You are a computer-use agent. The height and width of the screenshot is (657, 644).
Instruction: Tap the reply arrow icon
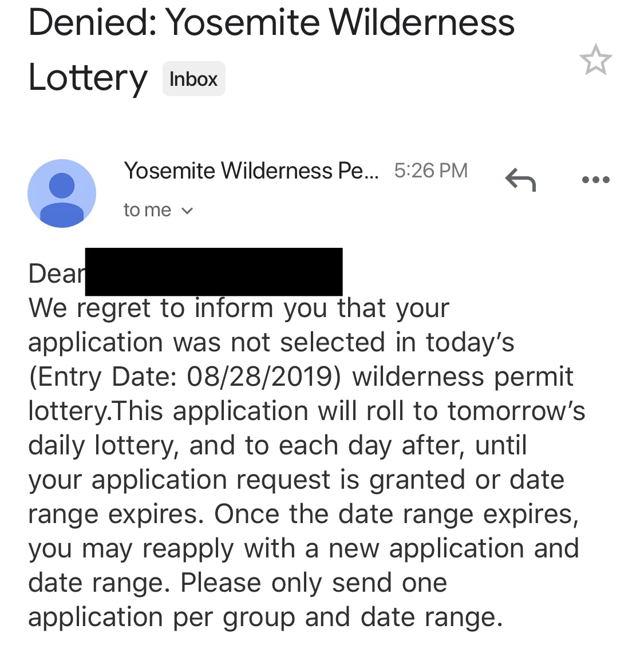tap(520, 179)
